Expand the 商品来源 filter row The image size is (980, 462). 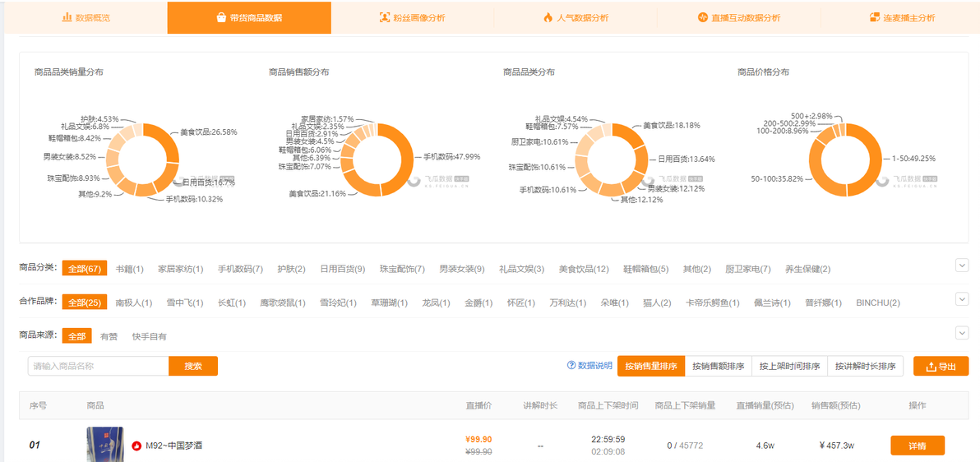[x=962, y=333]
